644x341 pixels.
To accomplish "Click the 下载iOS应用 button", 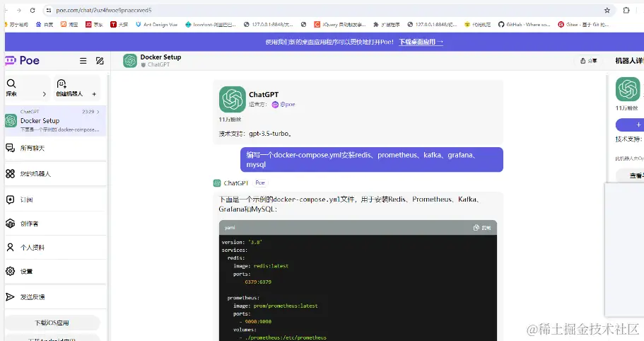I will pyautogui.click(x=52, y=323).
